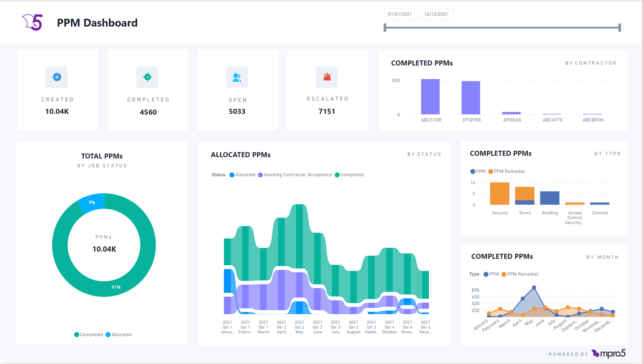This screenshot has width=643, height=364.
Task: Click the Escalated alarm bell icon
Action: tap(327, 77)
